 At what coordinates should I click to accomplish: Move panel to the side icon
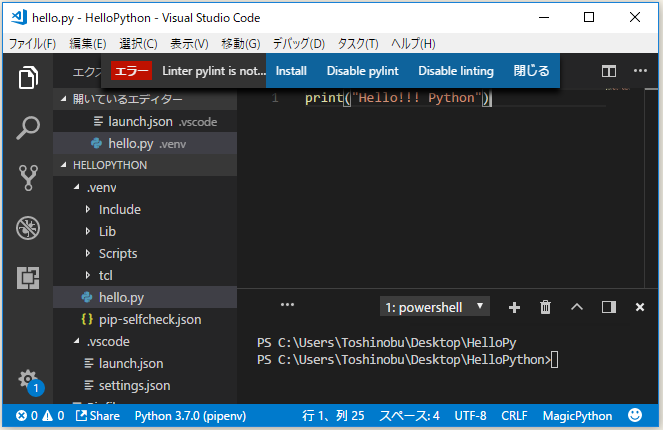(608, 307)
